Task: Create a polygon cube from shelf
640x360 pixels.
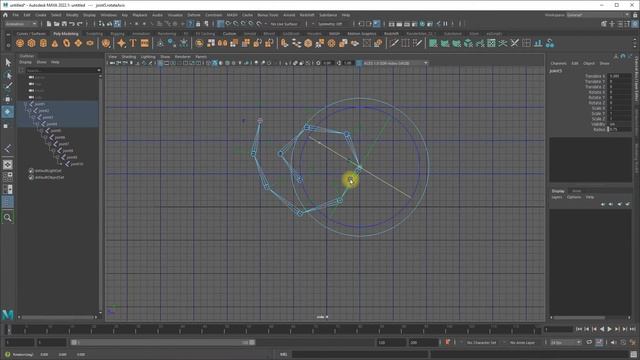Action: [31, 43]
